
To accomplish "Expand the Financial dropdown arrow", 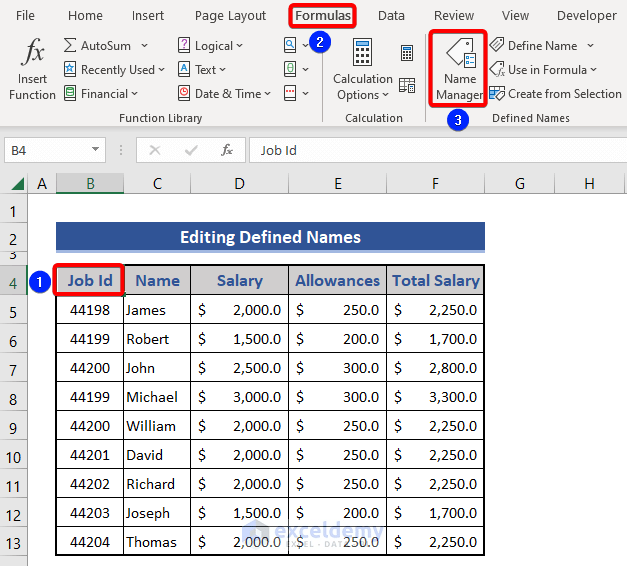I will [134, 94].
